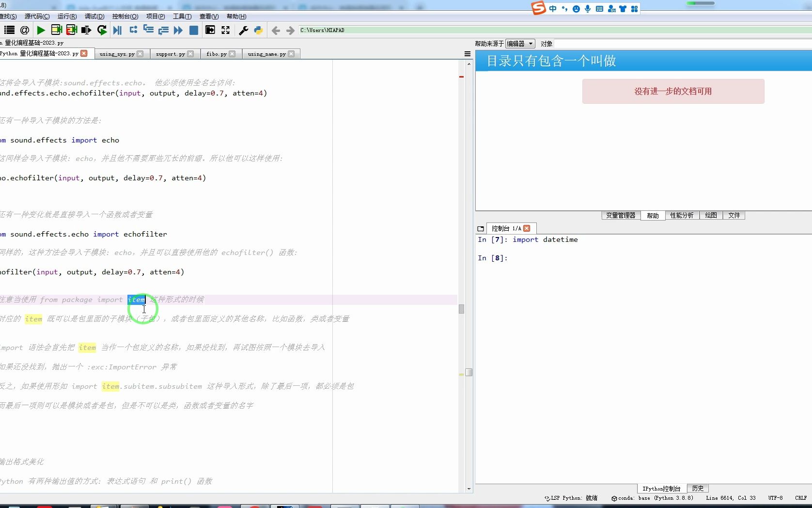This screenshot has width=812, height=508.
Task: Click the working directory path field
Action: point(555,30)
